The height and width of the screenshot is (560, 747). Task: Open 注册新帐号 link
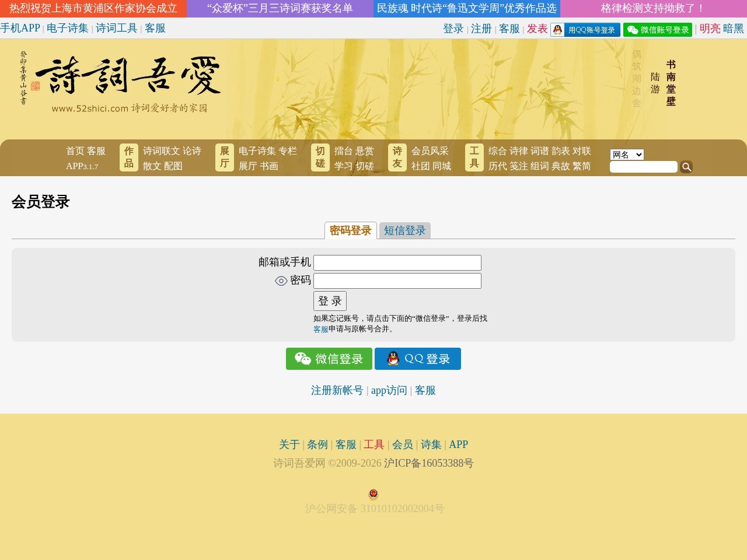(337, 390)
